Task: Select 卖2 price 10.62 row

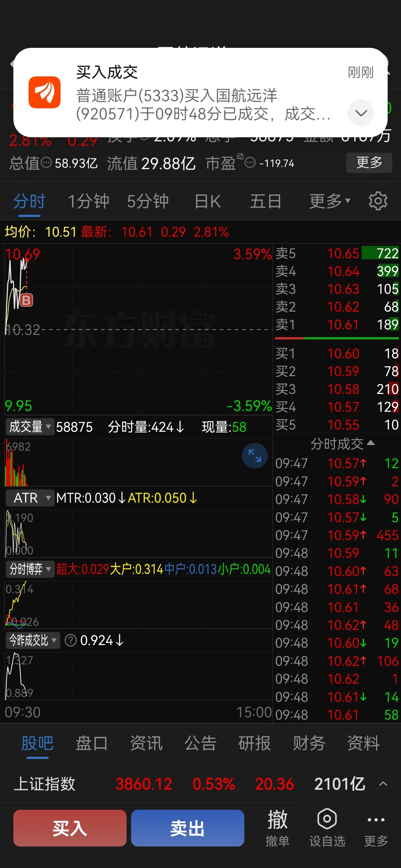Action: click(x=337, y=307)
